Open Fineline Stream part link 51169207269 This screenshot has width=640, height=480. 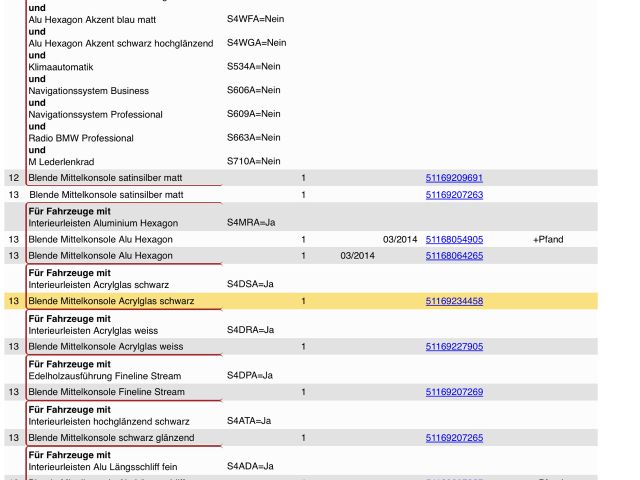[454, 392]
